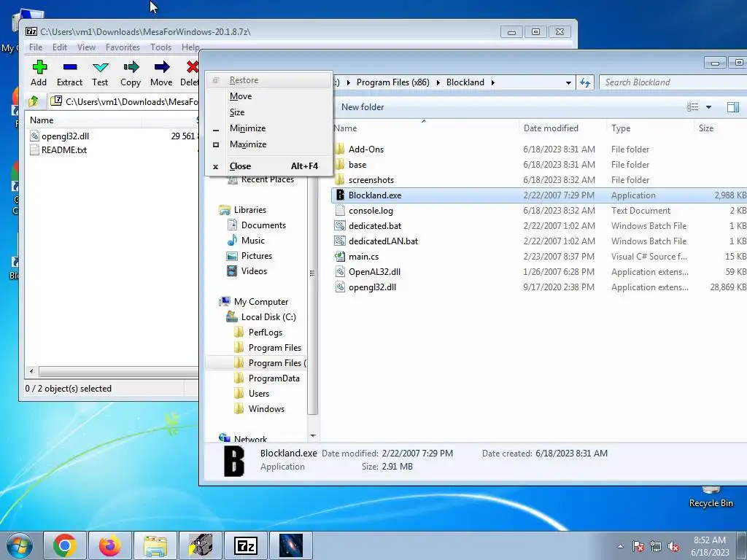The width and height of the screenshot is (747, 560).
Task: Select opengl32.dll in the 7-Zip list
Action: 65,136
